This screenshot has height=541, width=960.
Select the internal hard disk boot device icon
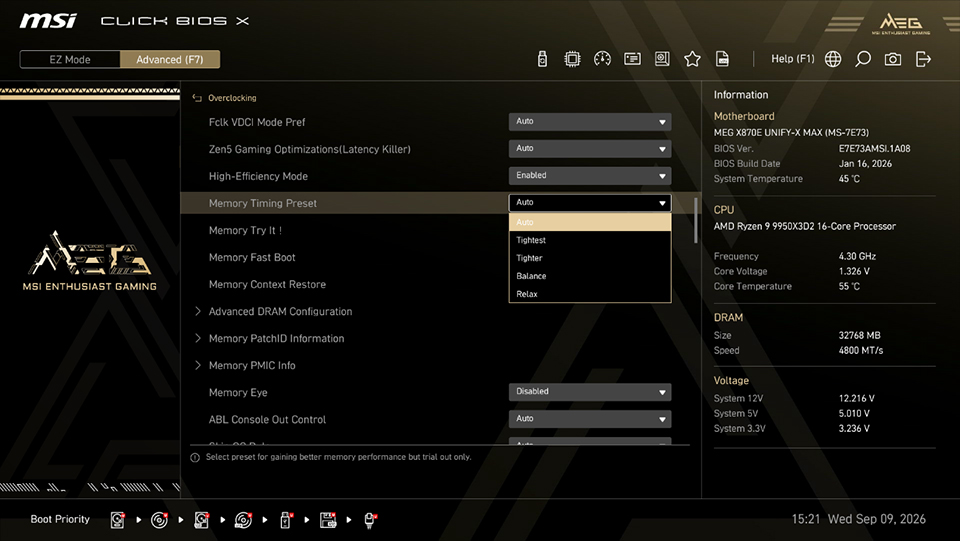[118, 520]
